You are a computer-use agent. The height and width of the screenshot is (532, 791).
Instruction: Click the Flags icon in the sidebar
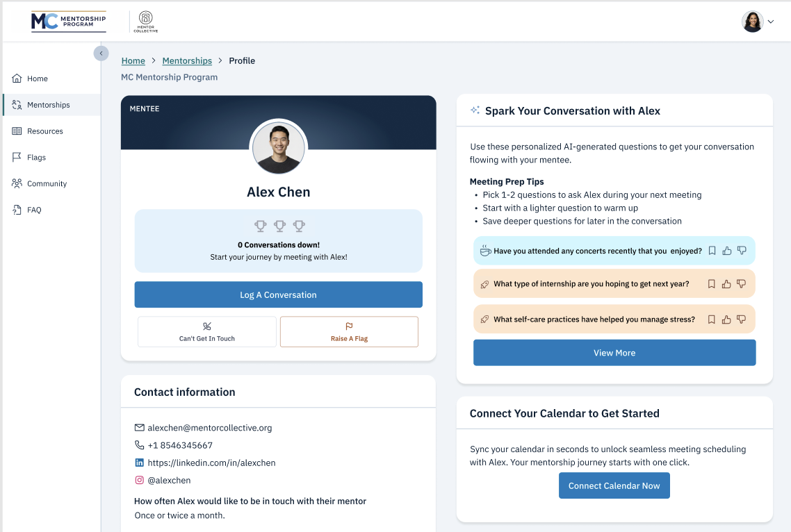17,158
